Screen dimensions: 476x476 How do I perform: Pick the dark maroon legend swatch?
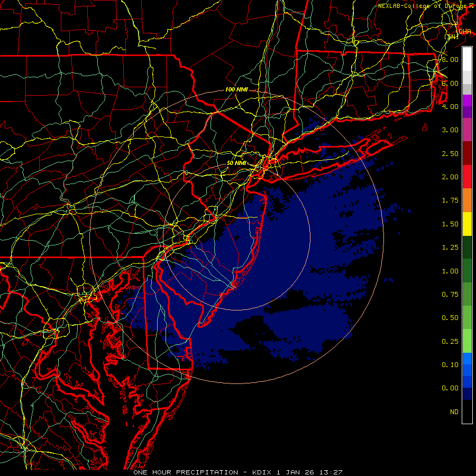467,153
